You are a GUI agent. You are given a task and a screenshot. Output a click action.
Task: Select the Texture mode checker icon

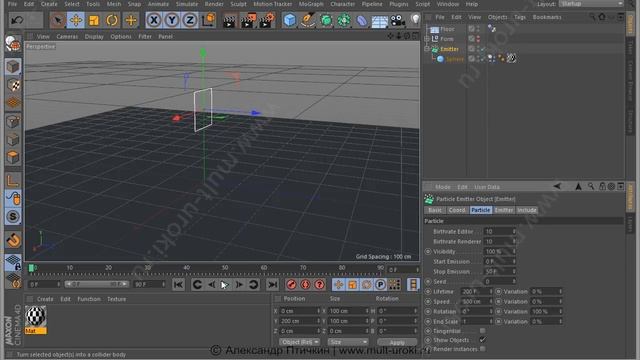[x=13, y=85]
